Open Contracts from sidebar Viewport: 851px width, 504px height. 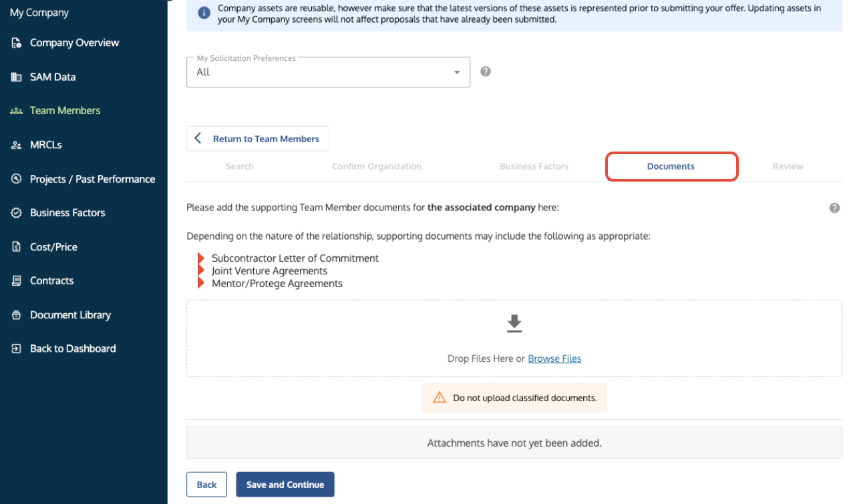(x=51, y=281)
